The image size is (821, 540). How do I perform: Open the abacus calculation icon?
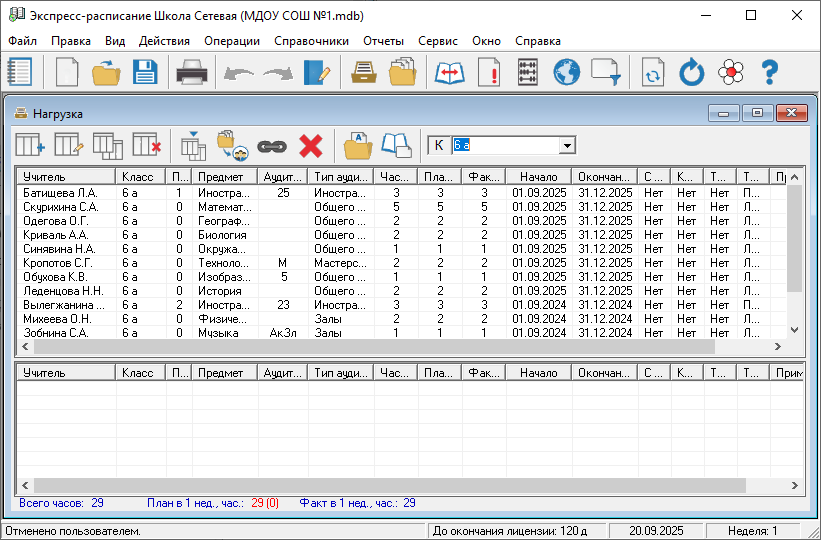point(528,72)
